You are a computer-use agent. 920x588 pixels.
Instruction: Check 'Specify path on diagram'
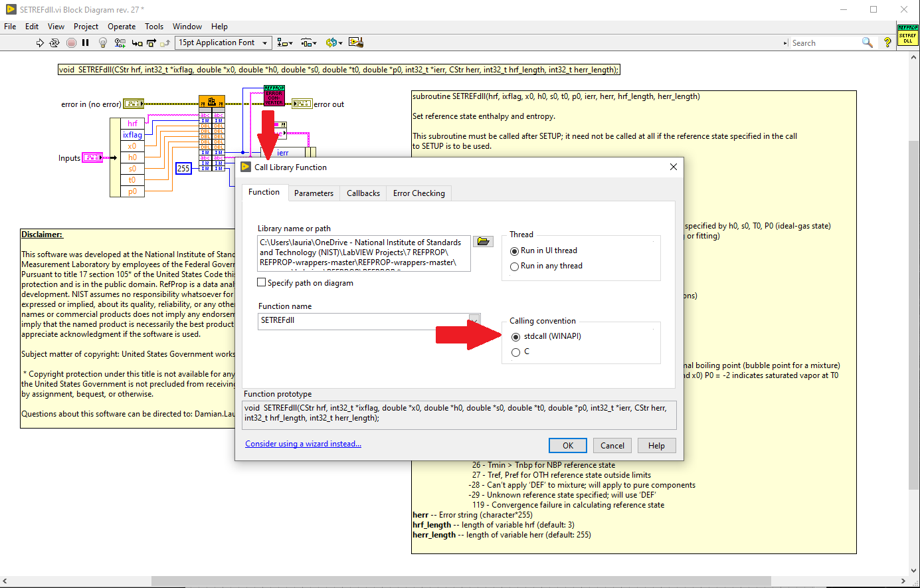[x=262, y=282]
